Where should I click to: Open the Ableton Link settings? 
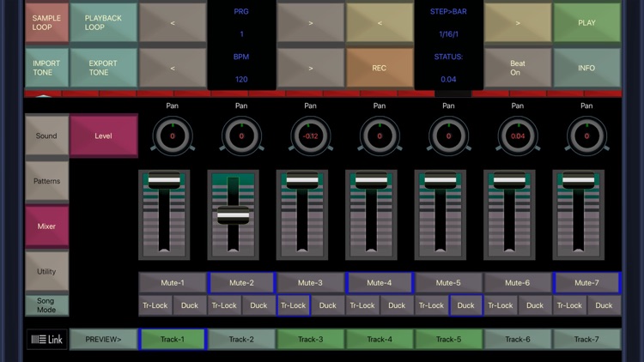pos(47,340)
